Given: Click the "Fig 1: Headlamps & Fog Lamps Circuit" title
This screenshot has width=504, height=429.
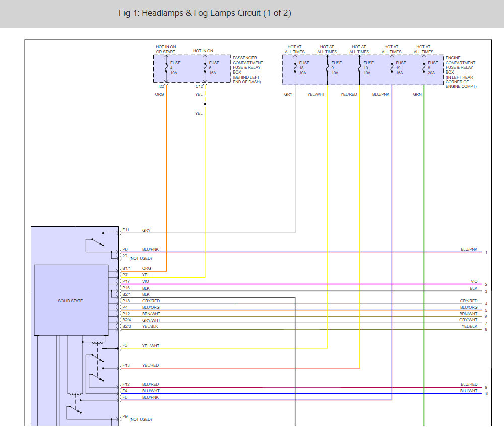Looking at the screenshot, I should tap(205, 13).
